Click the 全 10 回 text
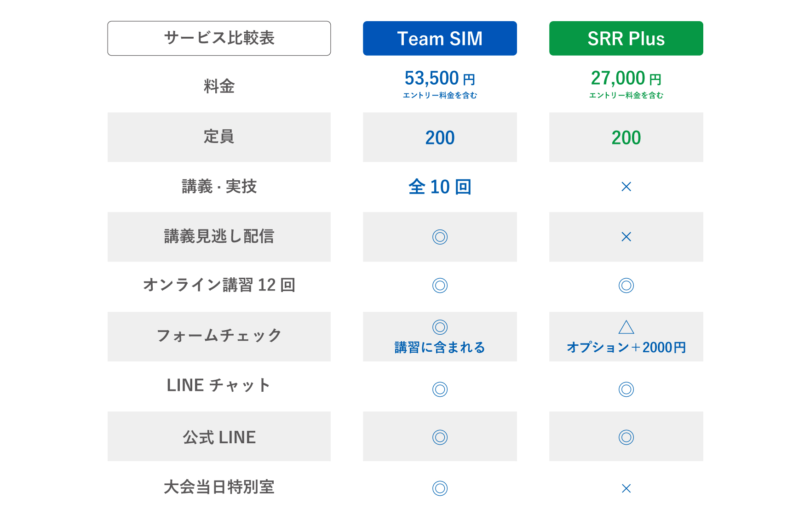Image resolution: width=810 pixels, height=532 pixels. click(x=440, y=187)
